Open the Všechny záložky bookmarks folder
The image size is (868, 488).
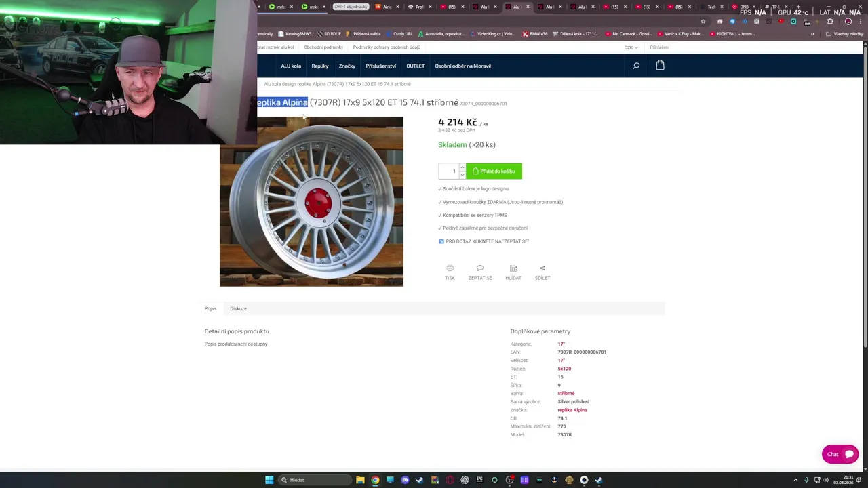click(844, 34)
